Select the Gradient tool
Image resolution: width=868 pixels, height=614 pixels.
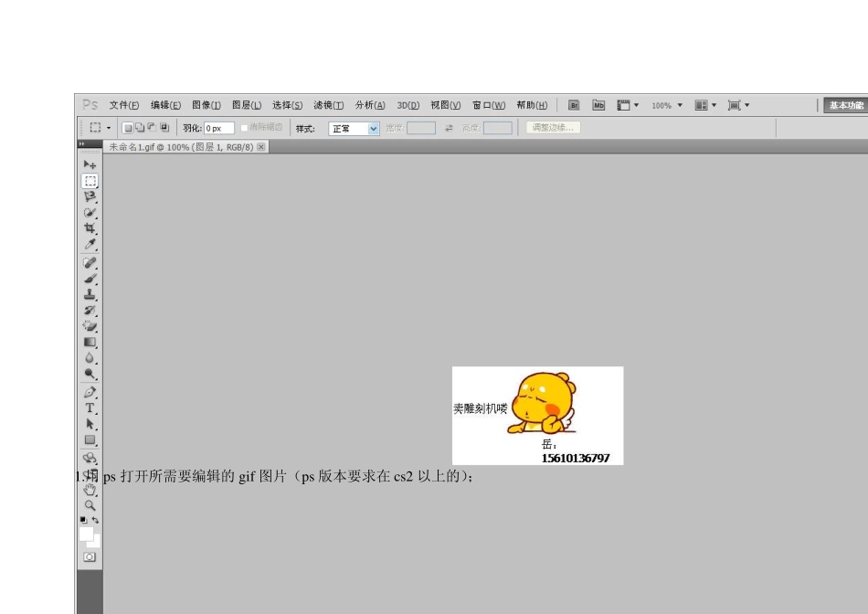pos(90,342)
